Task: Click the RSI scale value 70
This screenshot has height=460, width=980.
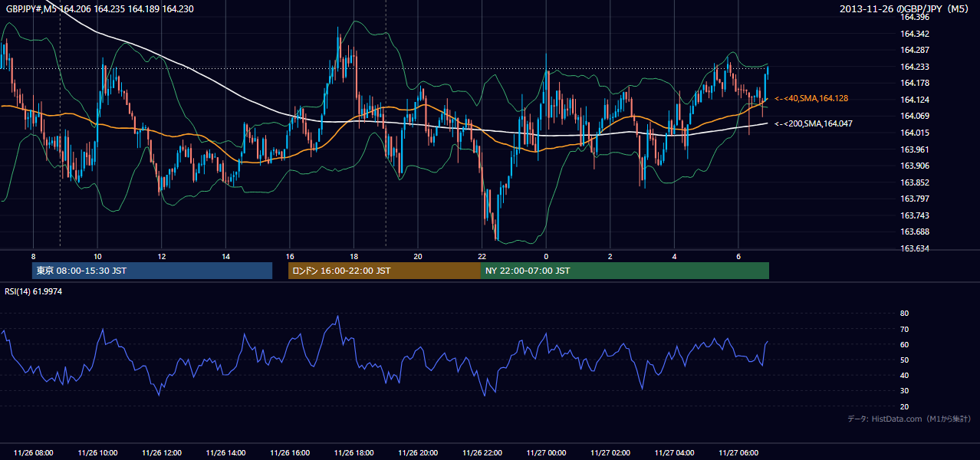Action: click(x=904, y=329)
